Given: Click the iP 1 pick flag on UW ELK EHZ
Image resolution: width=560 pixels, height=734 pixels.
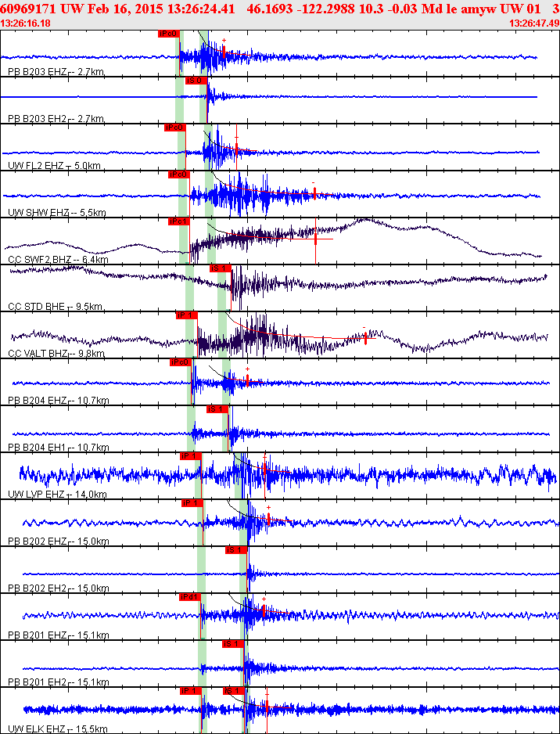Looking at the screenshot, I should click(x=190, y=690).
